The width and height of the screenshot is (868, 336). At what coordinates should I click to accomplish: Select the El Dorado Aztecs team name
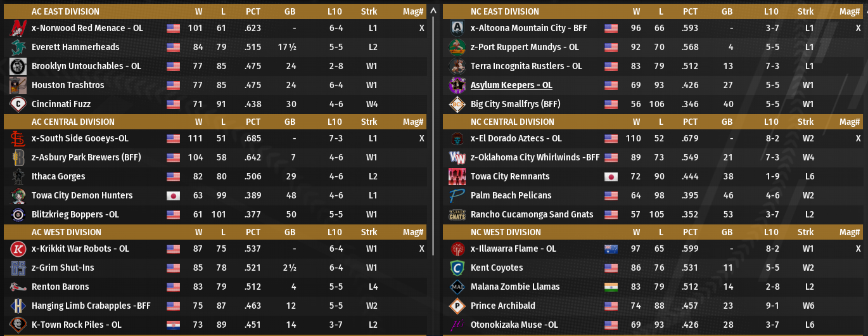516,138
